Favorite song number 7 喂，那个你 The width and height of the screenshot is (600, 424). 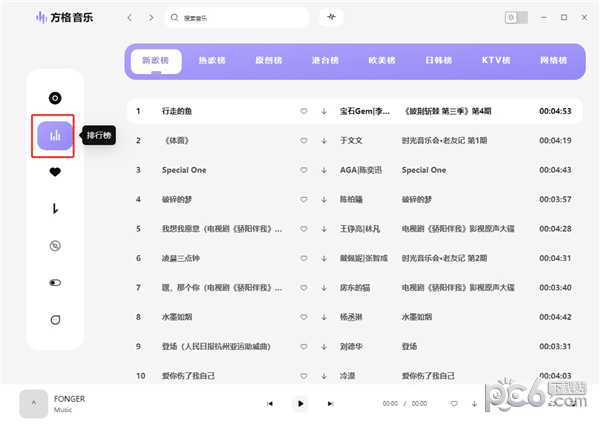pos(303,288)
